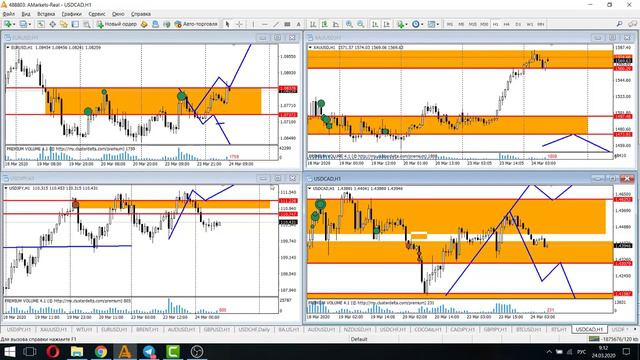Select the Cursor arrow tool
This screenshot has height=360, width=640.
click(227, 24)
